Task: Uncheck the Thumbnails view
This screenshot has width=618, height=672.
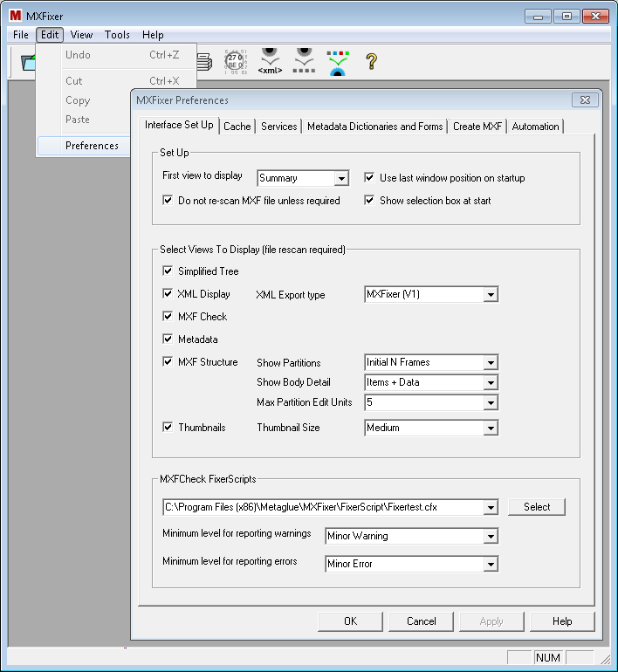Action: (x=168, y=428)
